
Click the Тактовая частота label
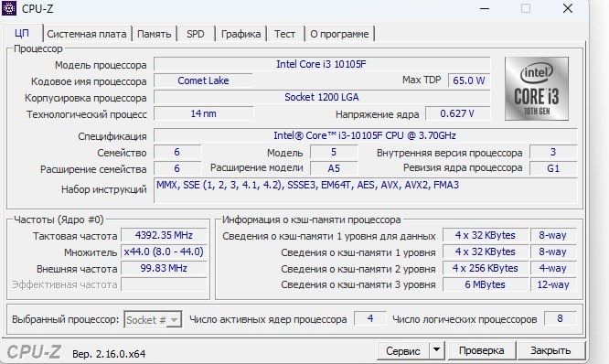pos(75,236)
